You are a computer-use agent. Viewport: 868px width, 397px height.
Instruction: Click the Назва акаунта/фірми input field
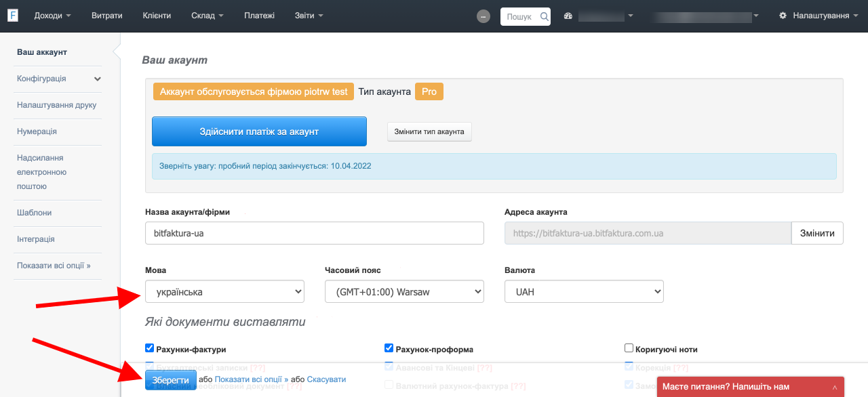pos(314,233)
